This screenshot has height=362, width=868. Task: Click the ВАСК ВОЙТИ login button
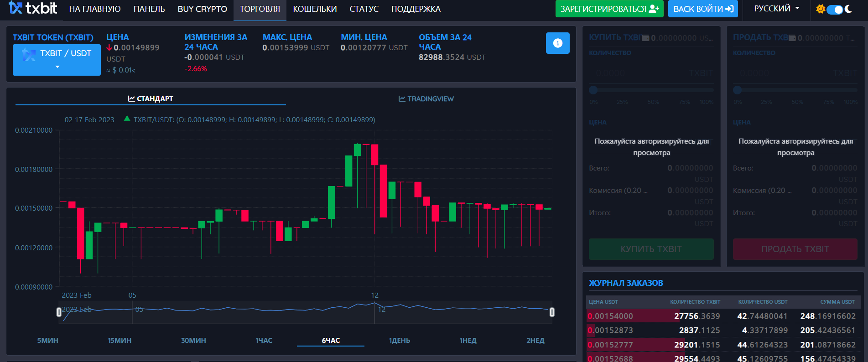pyautogui.click(x=703, y=9)
